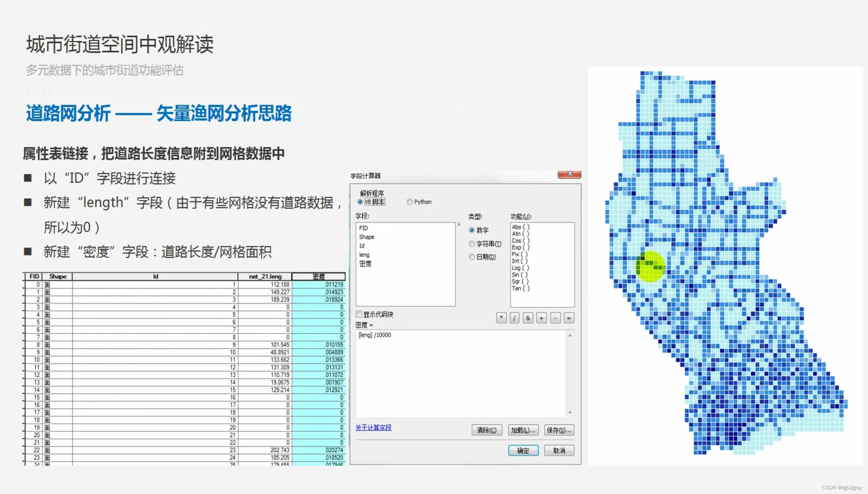
Task: Click the FID column header in the table
Action: (34, 276)
